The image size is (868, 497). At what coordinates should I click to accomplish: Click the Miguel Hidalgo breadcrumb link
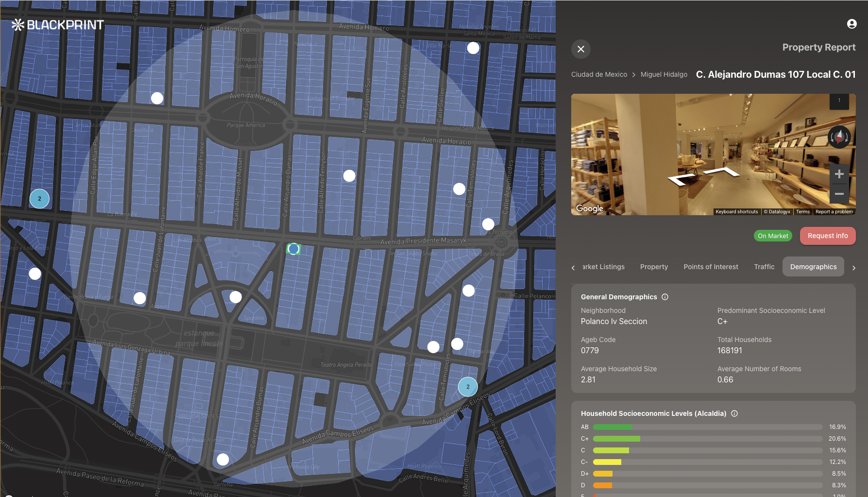tap(664, 74)
